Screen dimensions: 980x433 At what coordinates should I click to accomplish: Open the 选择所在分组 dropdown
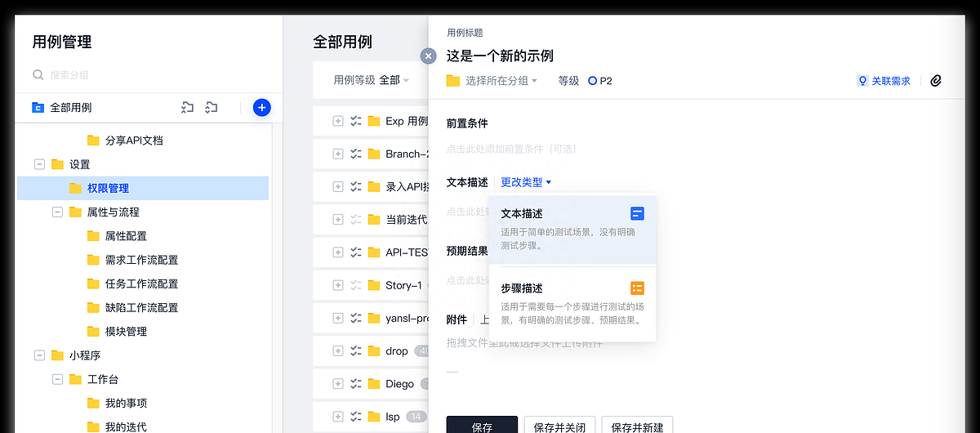(x=492, y=81)
